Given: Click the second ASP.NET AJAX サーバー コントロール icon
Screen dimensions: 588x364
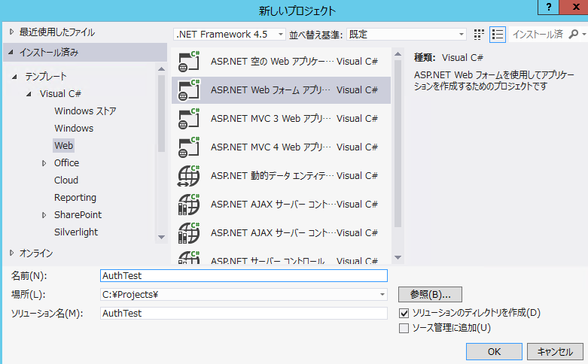Looking at the screenshot, I should click(x=189, y=233).
